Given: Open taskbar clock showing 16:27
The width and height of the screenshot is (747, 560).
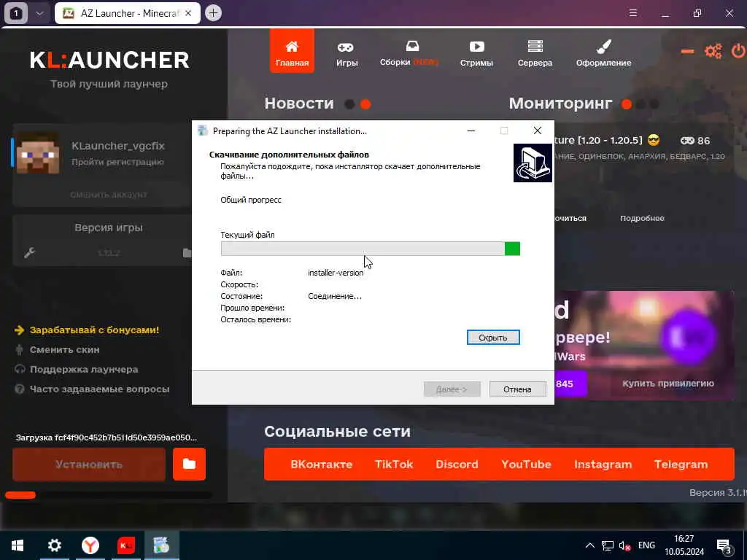Looking at the screenshot, I should (x=684, y=545).
